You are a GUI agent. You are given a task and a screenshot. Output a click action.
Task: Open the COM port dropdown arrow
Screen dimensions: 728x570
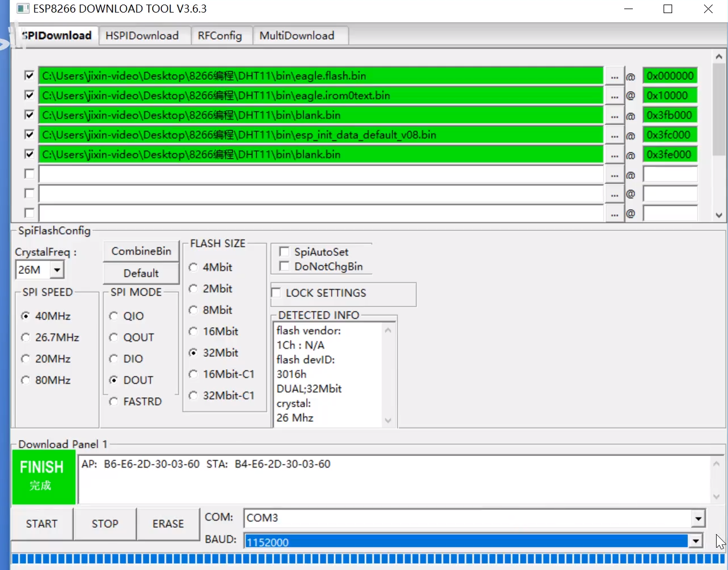tap(698, 518)
